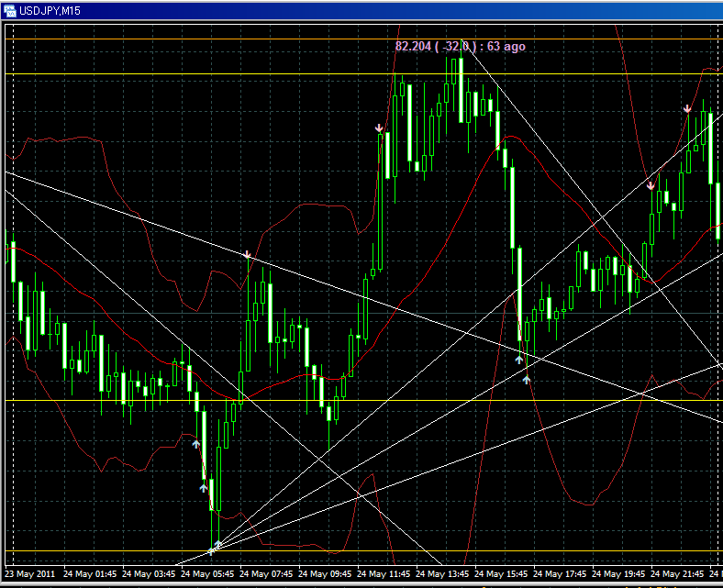The width and height of the screenshot is (723, 588).
Task: Click the '23 May 2011' date label on the time axis
Action: pyautogui.click(x=31, y=574)
